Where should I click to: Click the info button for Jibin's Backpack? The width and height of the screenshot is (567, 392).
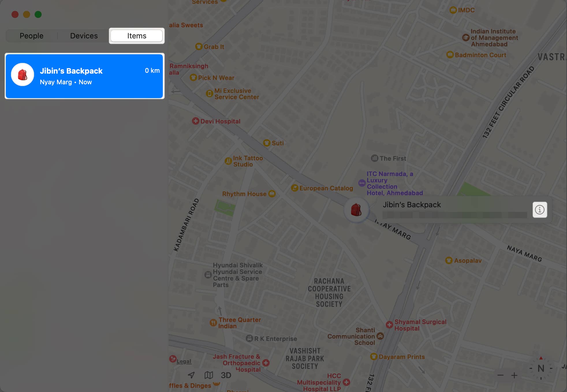539,210
